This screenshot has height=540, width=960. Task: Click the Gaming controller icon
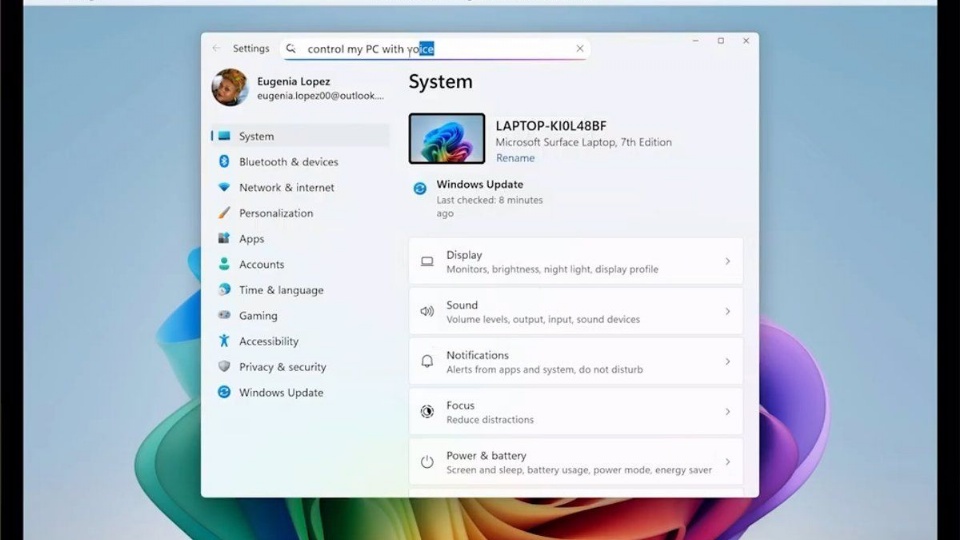pos(224,315)
